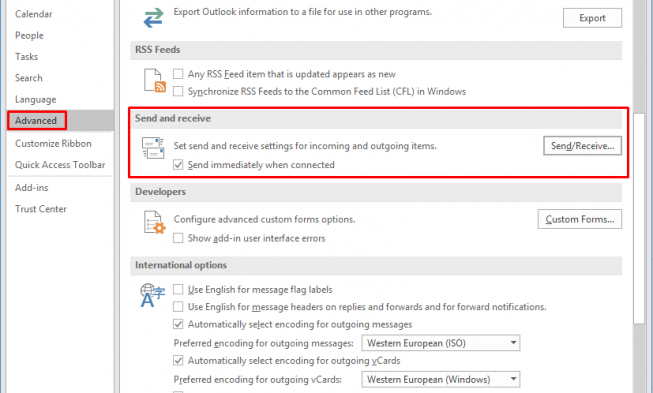Image resolution: width=653 pixels, height=393 pixels.
Task: Click the export arrows icon
Action: click(x=153, y=18)
